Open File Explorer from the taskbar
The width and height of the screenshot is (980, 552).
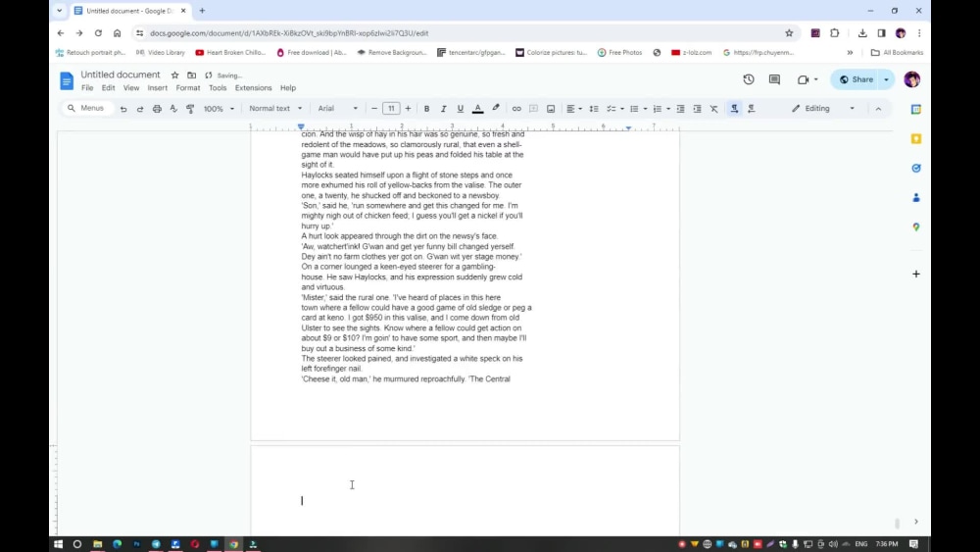coord(97,544)
